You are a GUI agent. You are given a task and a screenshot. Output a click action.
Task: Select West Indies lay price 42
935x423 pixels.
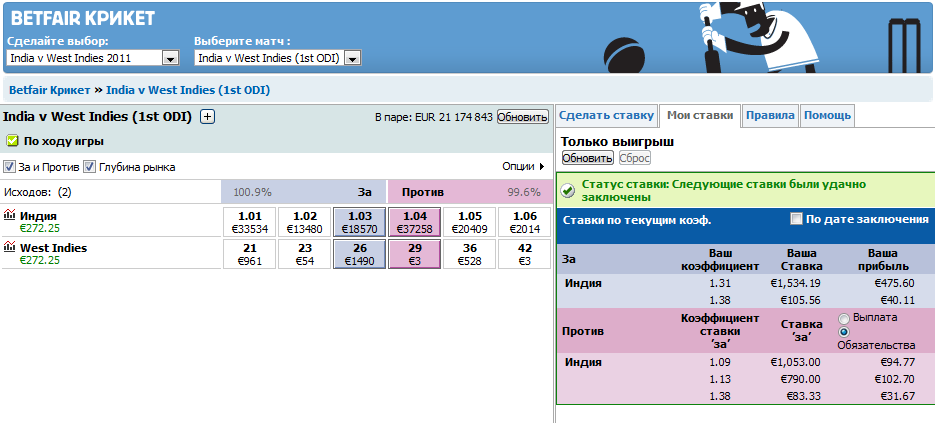525,254
